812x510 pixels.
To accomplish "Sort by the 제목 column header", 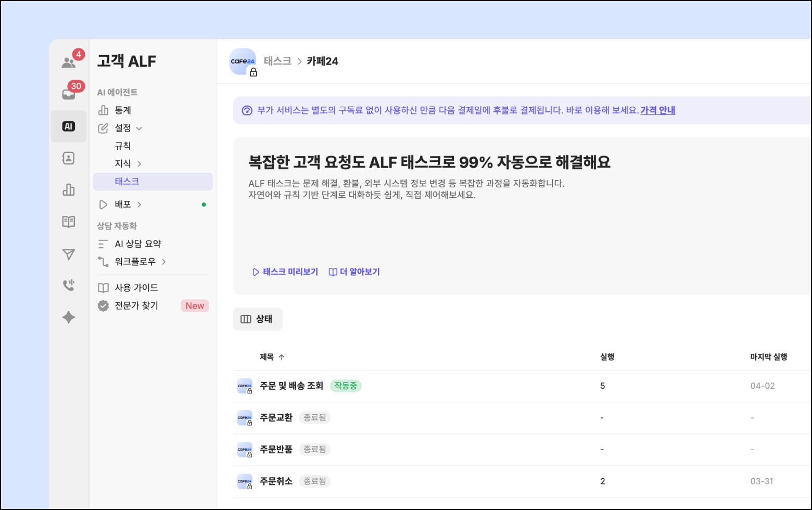I will (267, 357).
